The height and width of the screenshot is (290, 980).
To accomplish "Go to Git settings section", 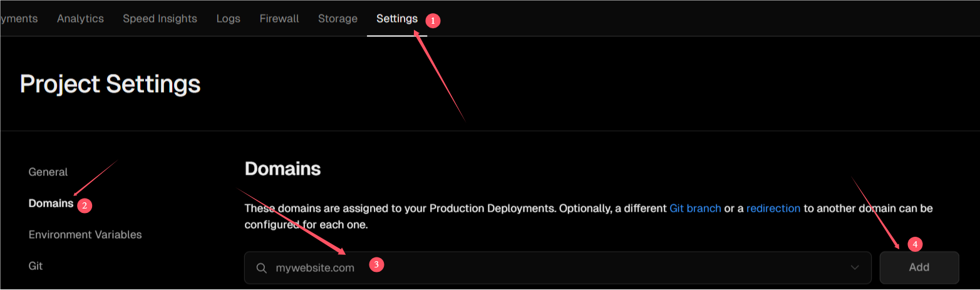I will 36,266.
